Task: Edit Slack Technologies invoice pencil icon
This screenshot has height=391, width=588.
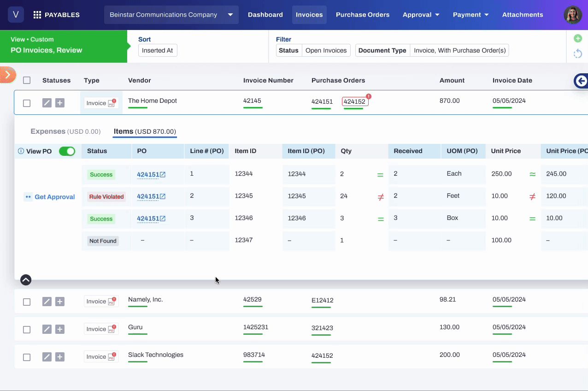Action: tap(47, 357)
